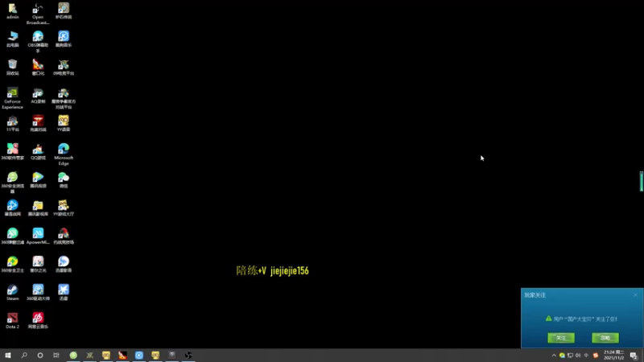Open the Action Center notifications

[x=634, y=356]
